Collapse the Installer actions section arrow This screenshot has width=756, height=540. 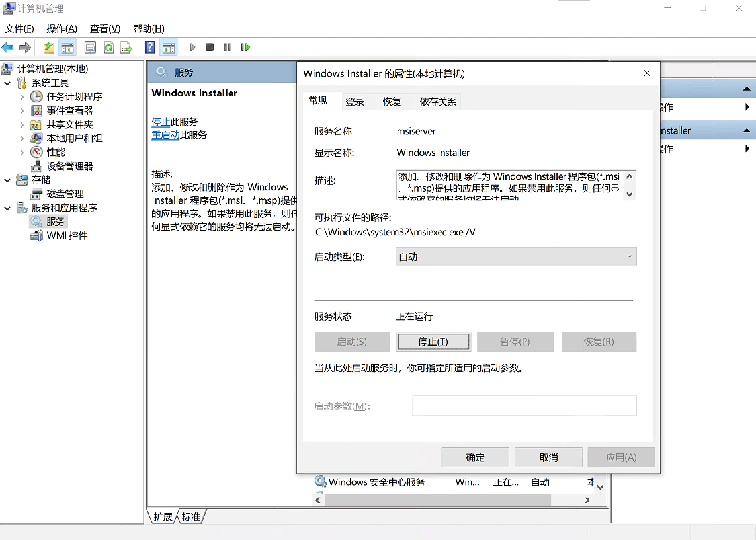click(x=746, y=131)
